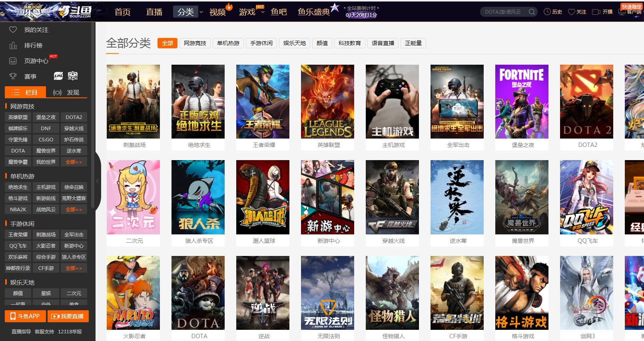This screenshot has height=341, width=644.
Task: Show all 单机热游 with 全部>>
Action: coord(74,209)
